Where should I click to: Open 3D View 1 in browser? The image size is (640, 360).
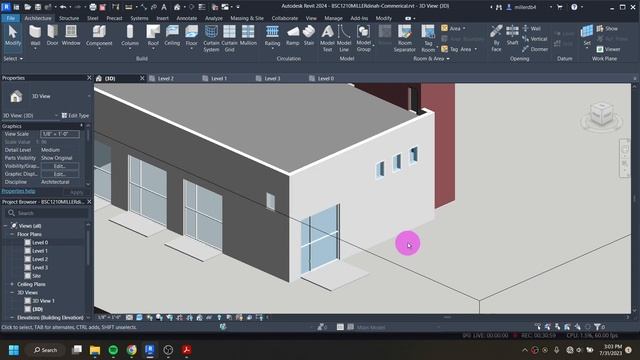[x=43, y=301]
